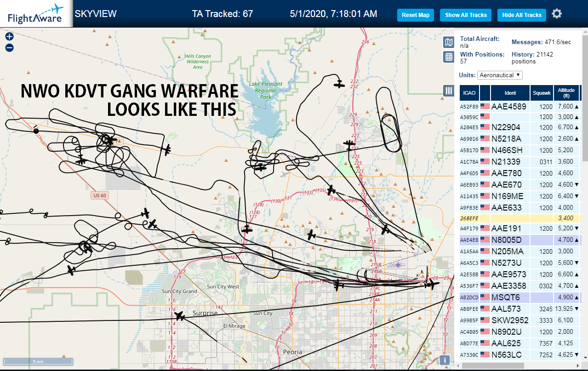Click the 'History: 21142 positions' statistic

click(532, 57)
